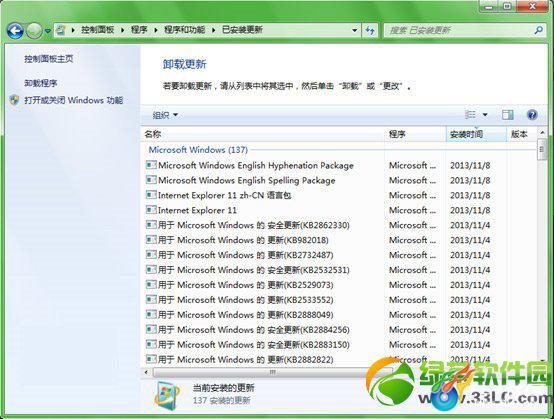The width and height of the screenshot is (554, 419).
Task: Click the icon of KB2533552 update
Action: tap(151, 299)
